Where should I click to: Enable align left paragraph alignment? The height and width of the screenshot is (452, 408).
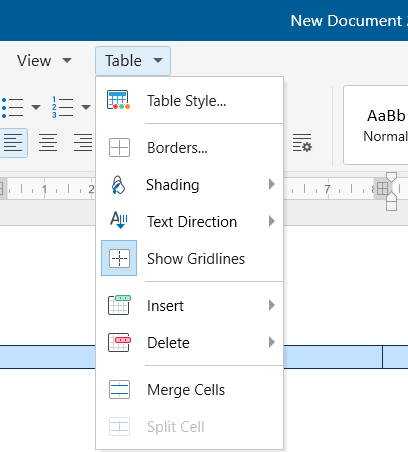click(13, 143)
